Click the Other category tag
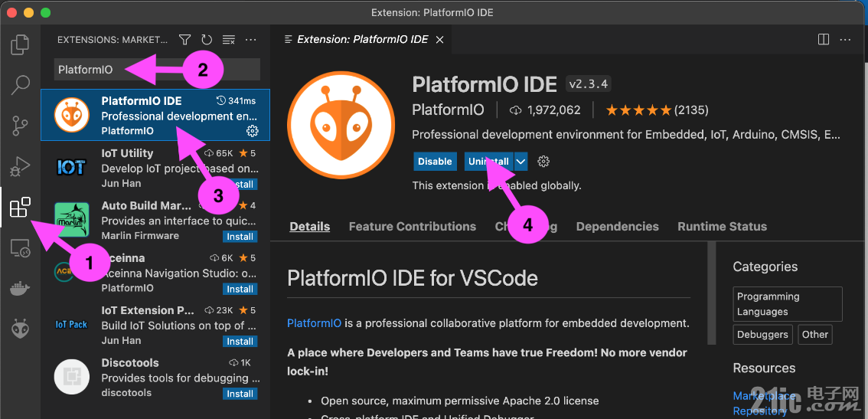868x419 pixels. pos(815,335)
